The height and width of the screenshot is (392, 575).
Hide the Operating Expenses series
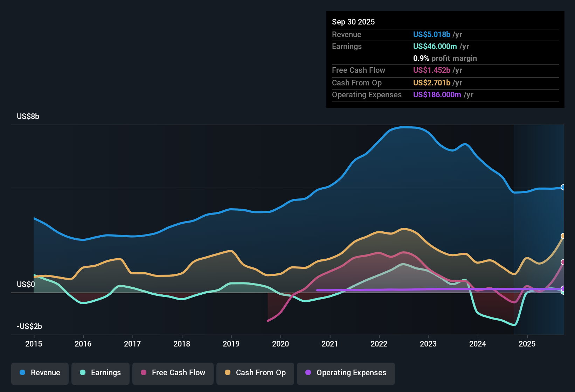coord(346,373)
